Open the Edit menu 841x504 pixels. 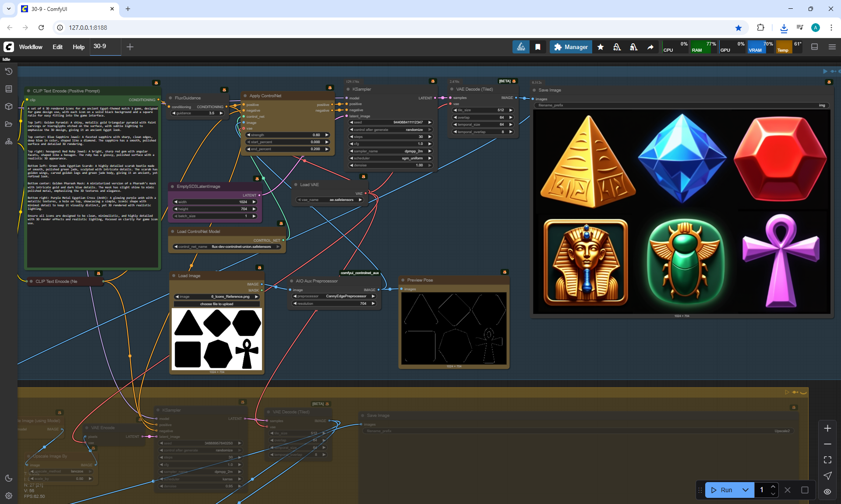coord(57,47)
